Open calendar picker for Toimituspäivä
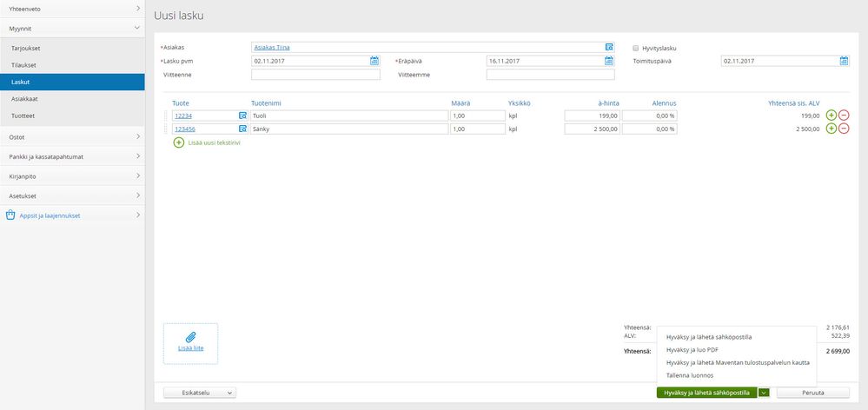Image resolution: width=868 pixels, height=410 pixels. coord(844,61)
